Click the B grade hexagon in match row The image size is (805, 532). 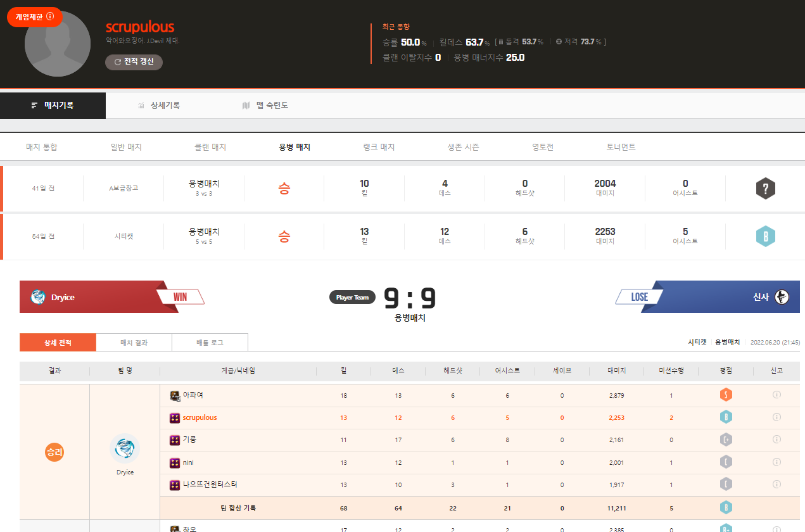(765, 236)
